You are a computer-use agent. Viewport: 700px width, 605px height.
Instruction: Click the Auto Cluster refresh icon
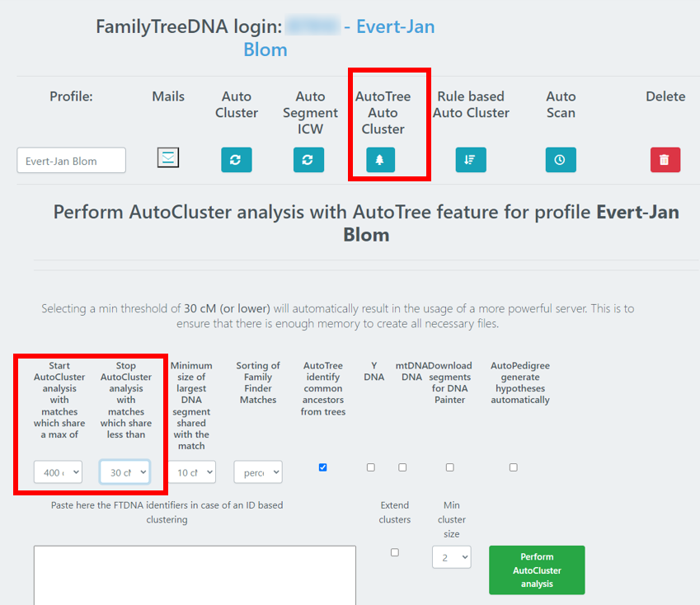pos(236,160)
